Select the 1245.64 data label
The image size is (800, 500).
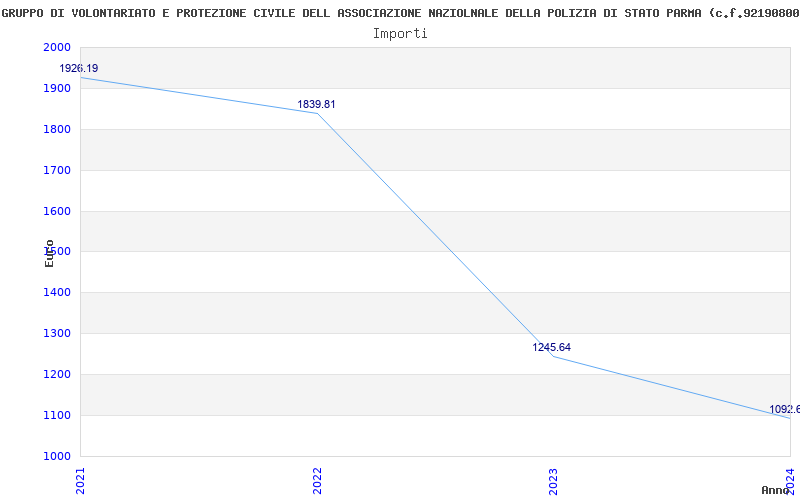(x=551, y=347)
